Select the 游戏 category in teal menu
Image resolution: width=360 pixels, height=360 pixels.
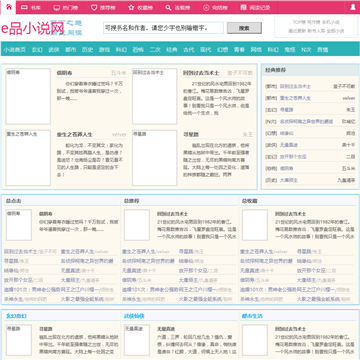click(104, 50)
